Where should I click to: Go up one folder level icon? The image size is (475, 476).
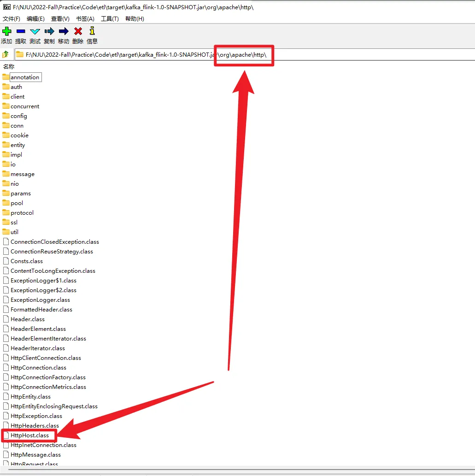click(6, 54)
